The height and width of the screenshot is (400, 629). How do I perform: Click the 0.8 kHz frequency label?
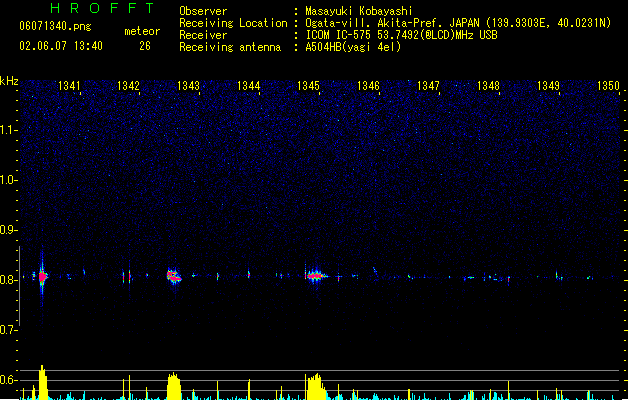tap(8, 280)
